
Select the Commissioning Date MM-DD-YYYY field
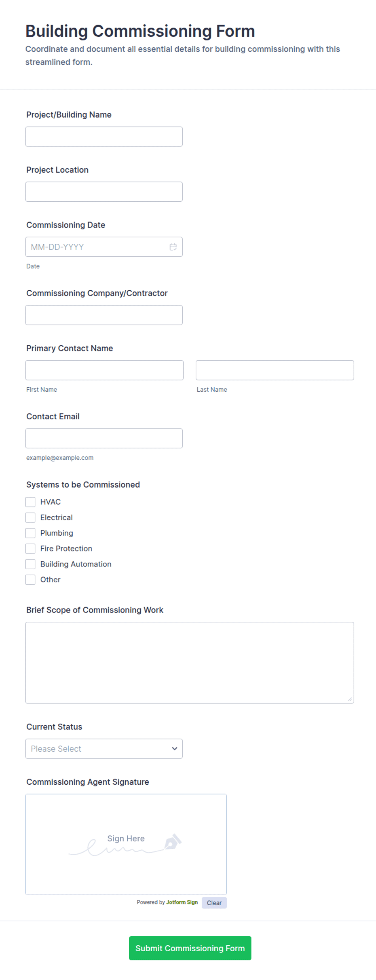point(104,247)
